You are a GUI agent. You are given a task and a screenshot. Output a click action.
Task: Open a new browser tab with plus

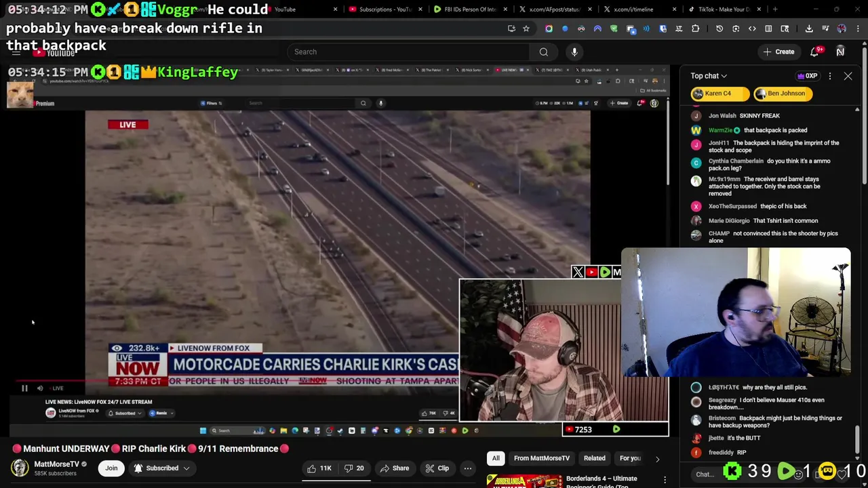[x=775, y=9]
